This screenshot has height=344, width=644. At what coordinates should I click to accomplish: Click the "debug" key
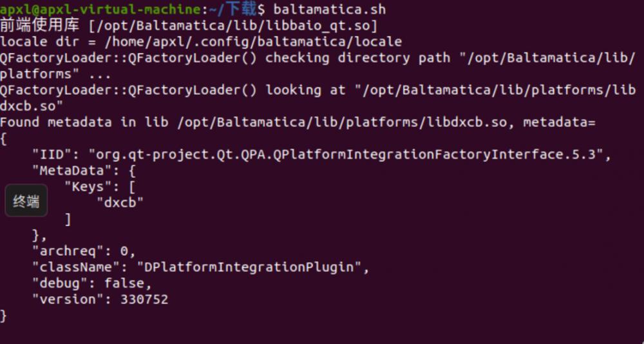(x=59, y=283)
